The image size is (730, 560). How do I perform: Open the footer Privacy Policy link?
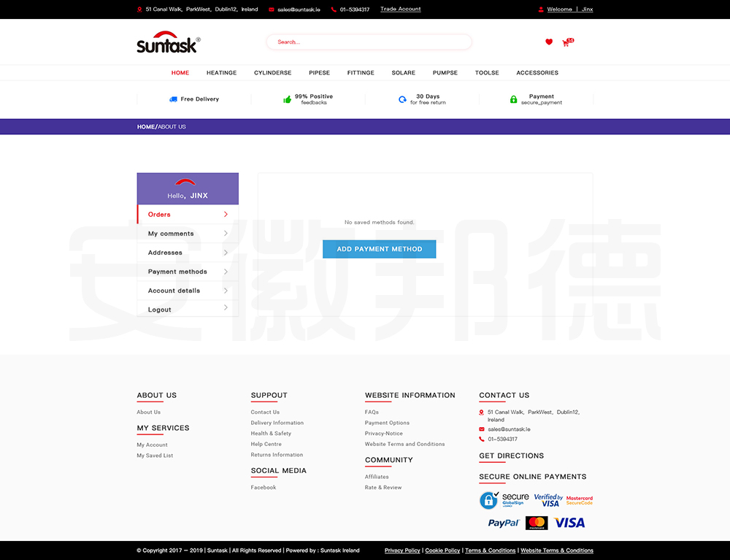pos(402,551)
